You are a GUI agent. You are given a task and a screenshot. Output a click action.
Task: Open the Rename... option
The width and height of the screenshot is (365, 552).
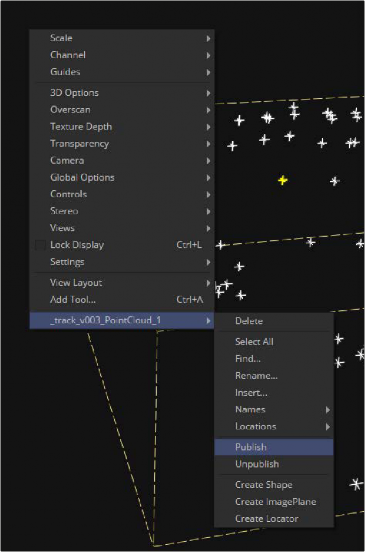(274, 376)
